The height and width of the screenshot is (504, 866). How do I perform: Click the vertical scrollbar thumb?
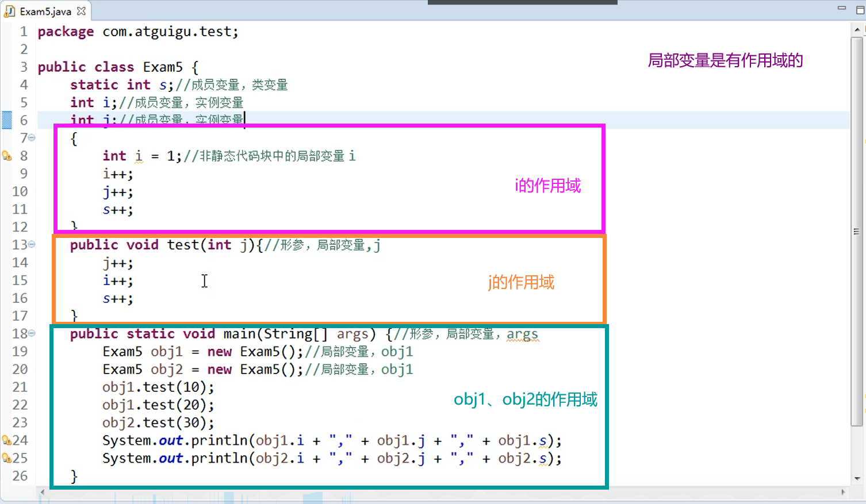(x=857, y=232)
